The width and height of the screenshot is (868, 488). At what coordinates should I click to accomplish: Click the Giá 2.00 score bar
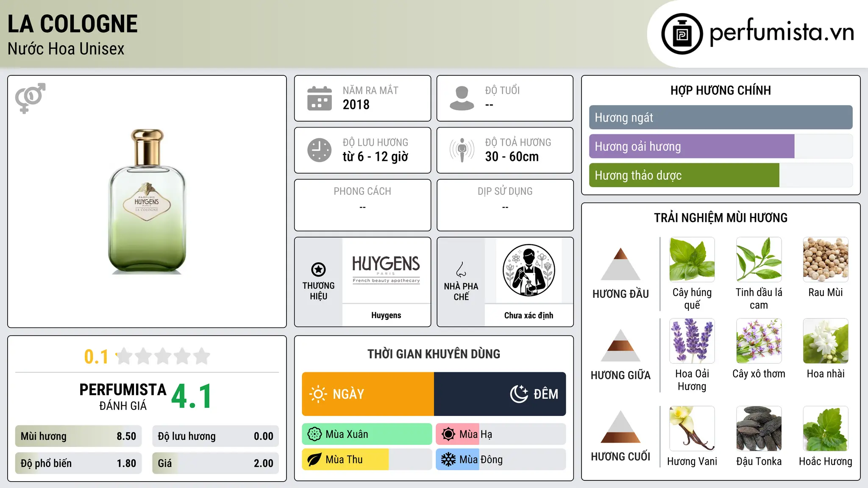tap(215, 463)
